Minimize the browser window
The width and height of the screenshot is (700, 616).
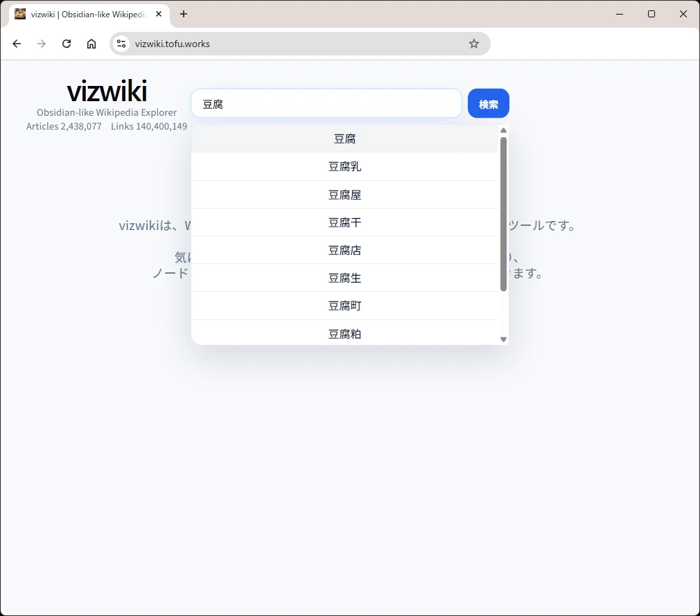click(x=619, y=14)
